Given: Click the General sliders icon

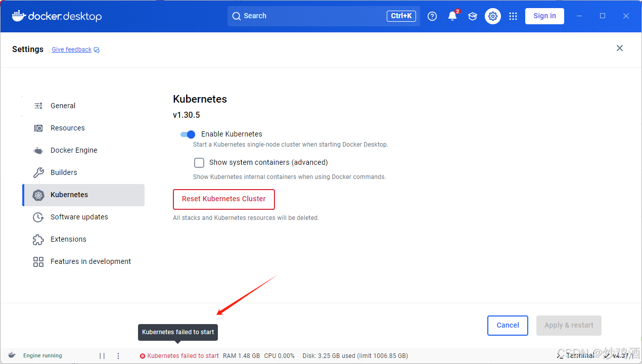Looking at the screenshot, I should (x=38, y=106).
